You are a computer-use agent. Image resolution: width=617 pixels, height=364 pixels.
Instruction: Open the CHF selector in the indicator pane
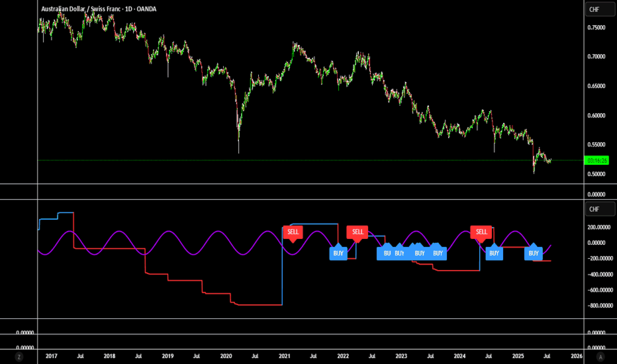(x=600, y=209)
